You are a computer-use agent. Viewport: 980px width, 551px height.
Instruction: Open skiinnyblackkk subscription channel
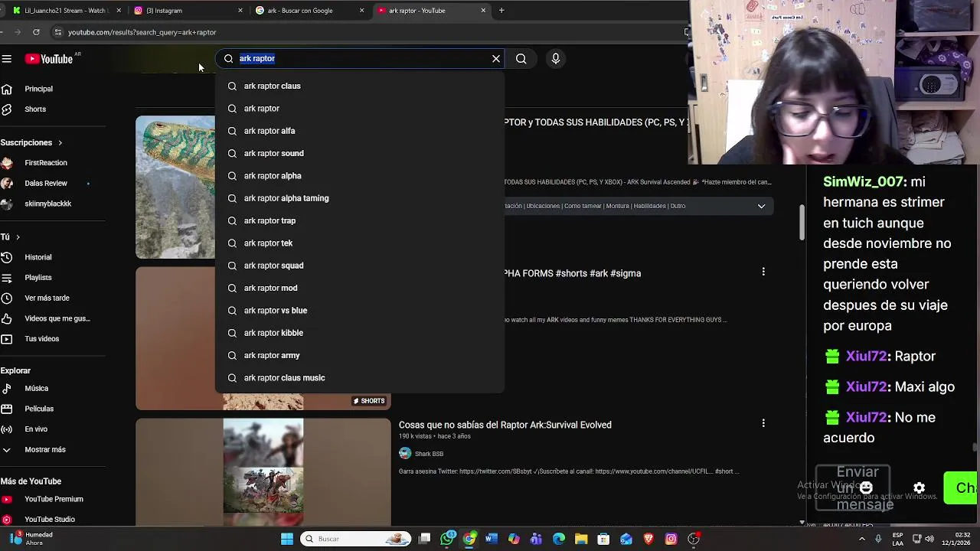click(47, 204)
